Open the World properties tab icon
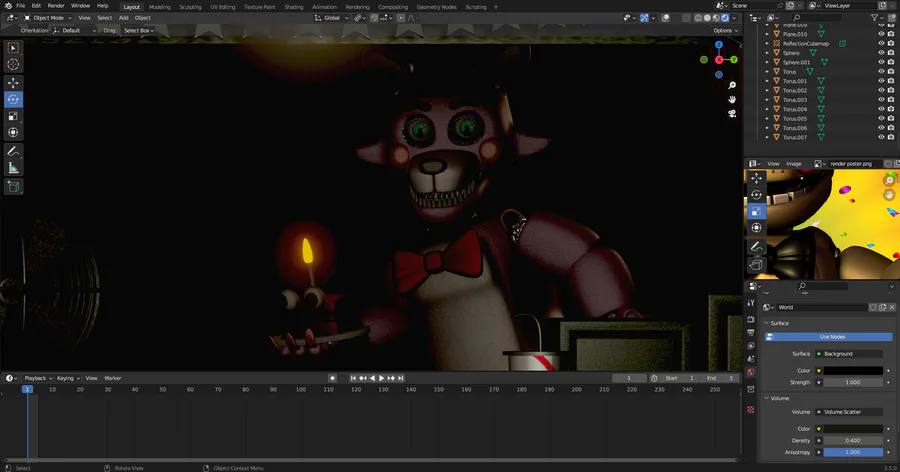This screenshot has width=900, height=472. tap(751, 372)
